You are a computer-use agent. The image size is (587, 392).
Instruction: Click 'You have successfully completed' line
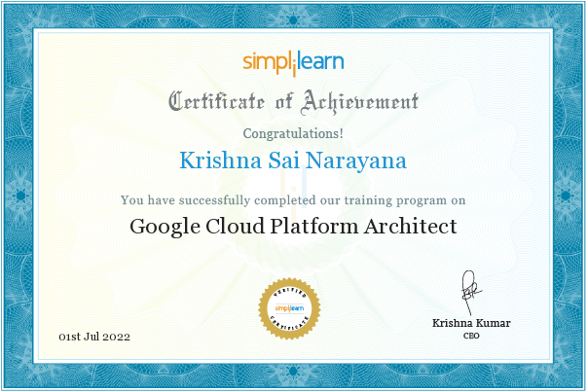293,200
